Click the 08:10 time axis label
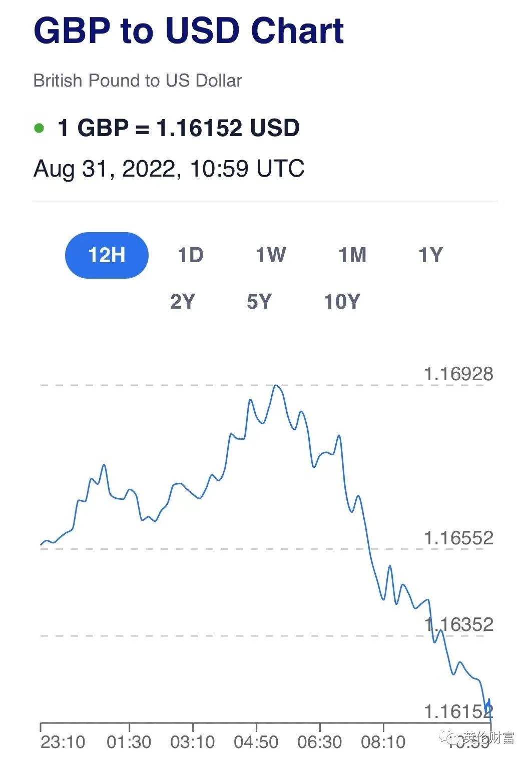 tap(383, 742)
